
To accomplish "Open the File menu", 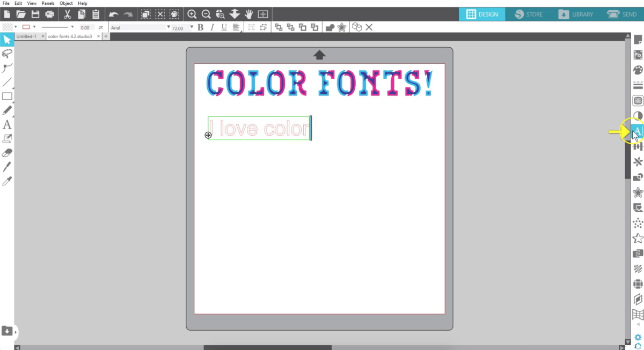I will pyautogui.click(x=6, y=3).
